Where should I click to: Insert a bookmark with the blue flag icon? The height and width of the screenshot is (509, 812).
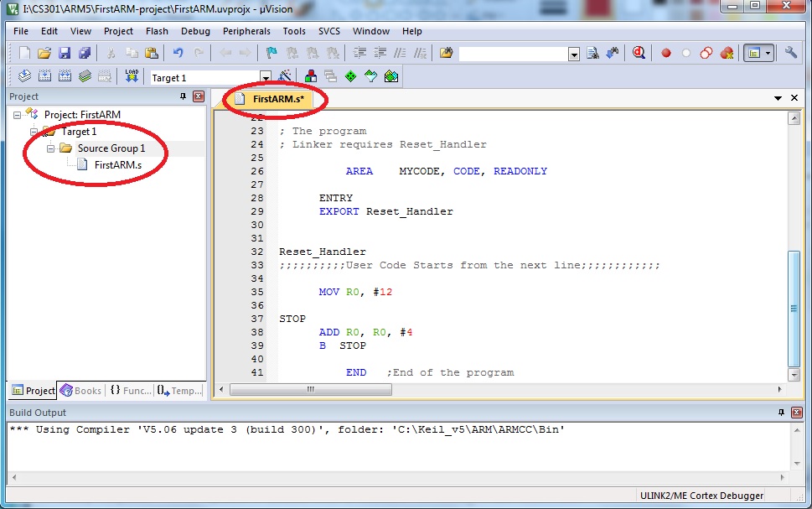(272, 53)
